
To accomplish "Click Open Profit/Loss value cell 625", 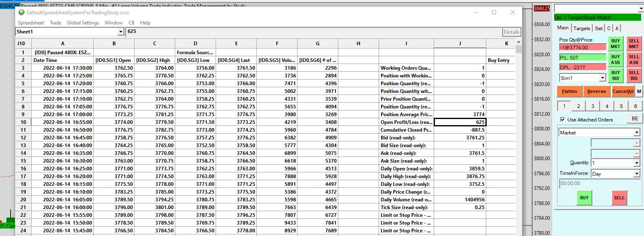I will [460, 122].
